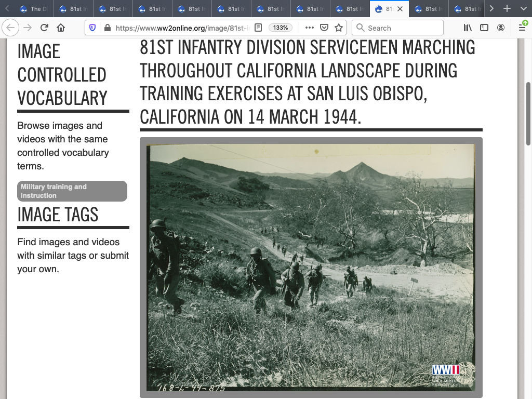Save this page to Pocket
Screen dimensions: 532x399
324,28
